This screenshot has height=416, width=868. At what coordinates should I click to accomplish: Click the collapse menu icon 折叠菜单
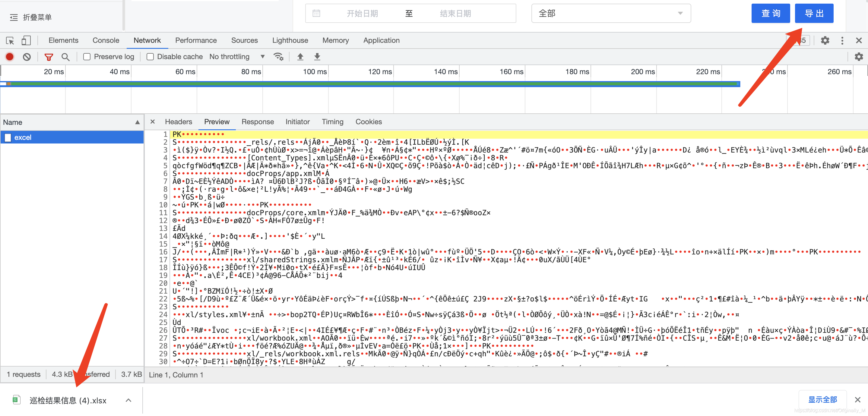[14, 17]
